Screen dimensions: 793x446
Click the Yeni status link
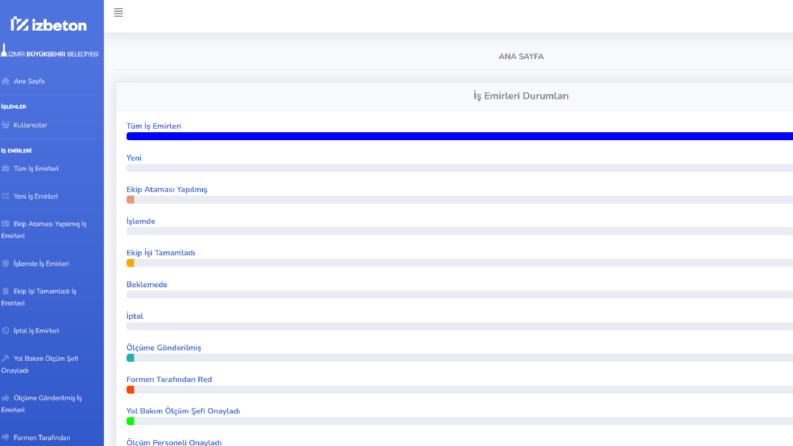point(134,158)
